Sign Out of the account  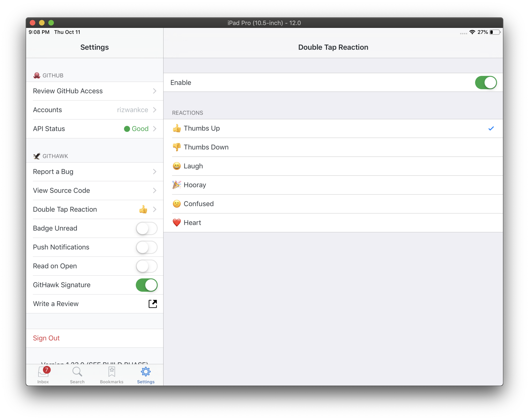(46, 338)
